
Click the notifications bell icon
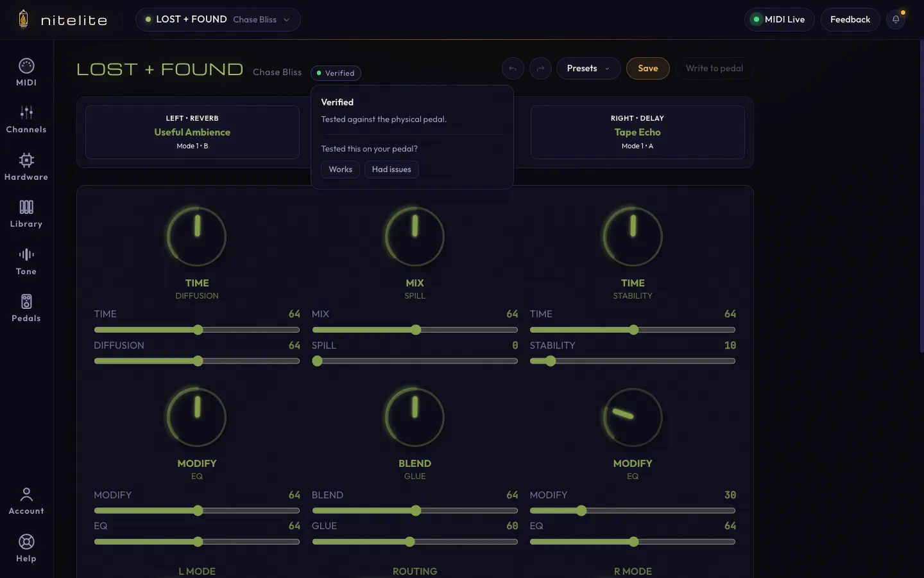click(896, 19)
